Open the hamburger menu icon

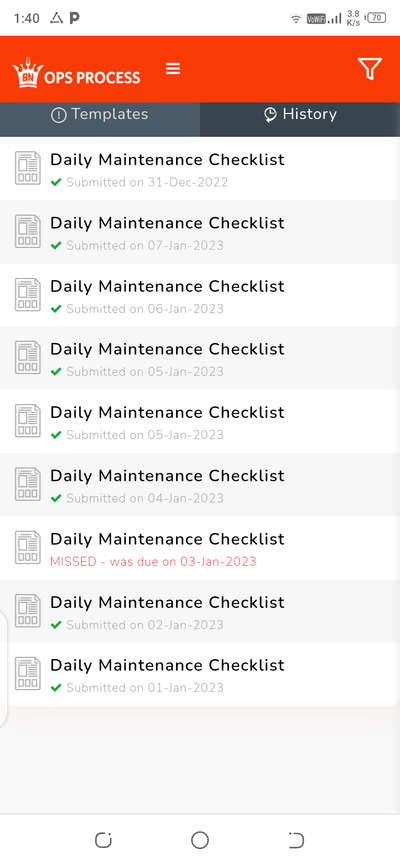(x=173, y=69)
